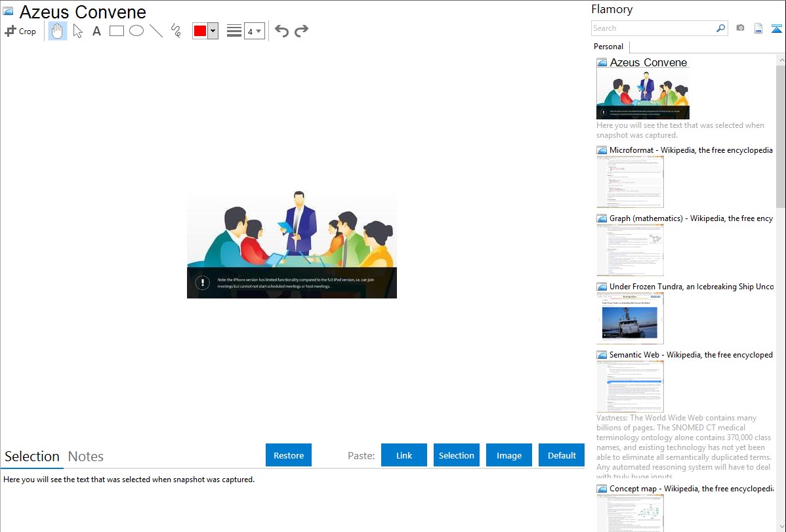Click the icon beside Graph (mathematics) entry
The height and width of the screenshot is (532, 786).
(602, 218)
